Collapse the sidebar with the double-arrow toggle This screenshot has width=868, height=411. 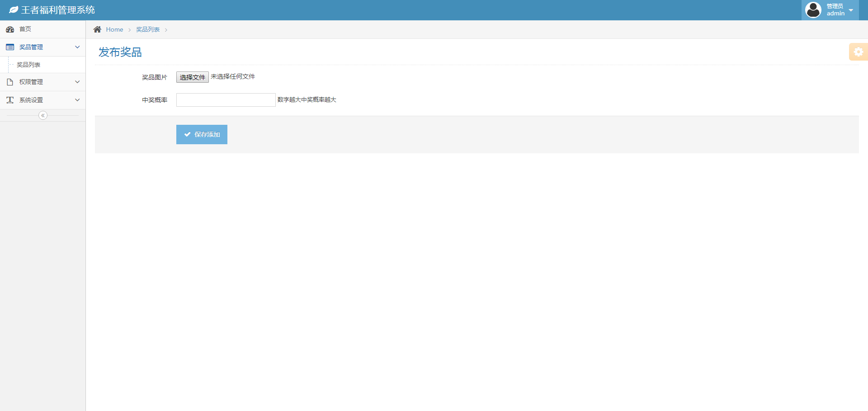coord(43,115)
